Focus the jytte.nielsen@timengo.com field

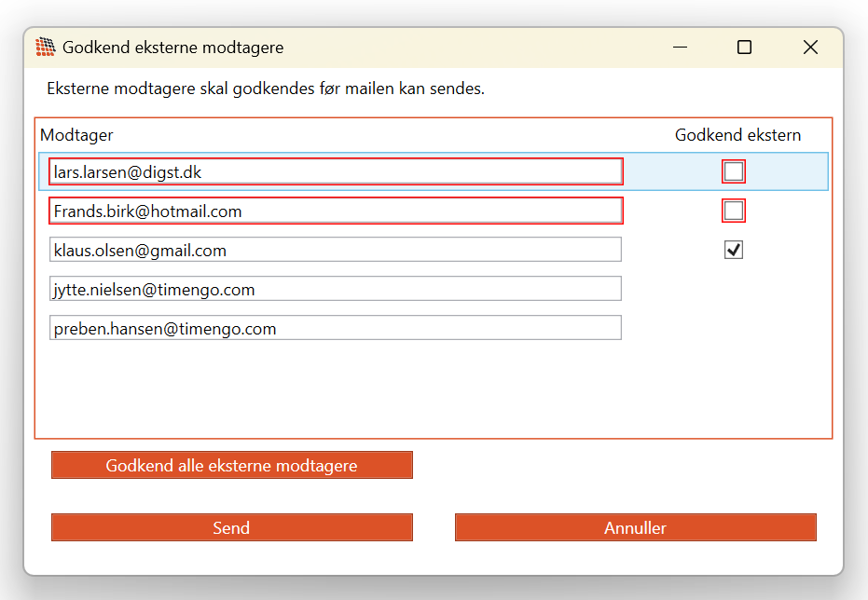pos(336,289)
